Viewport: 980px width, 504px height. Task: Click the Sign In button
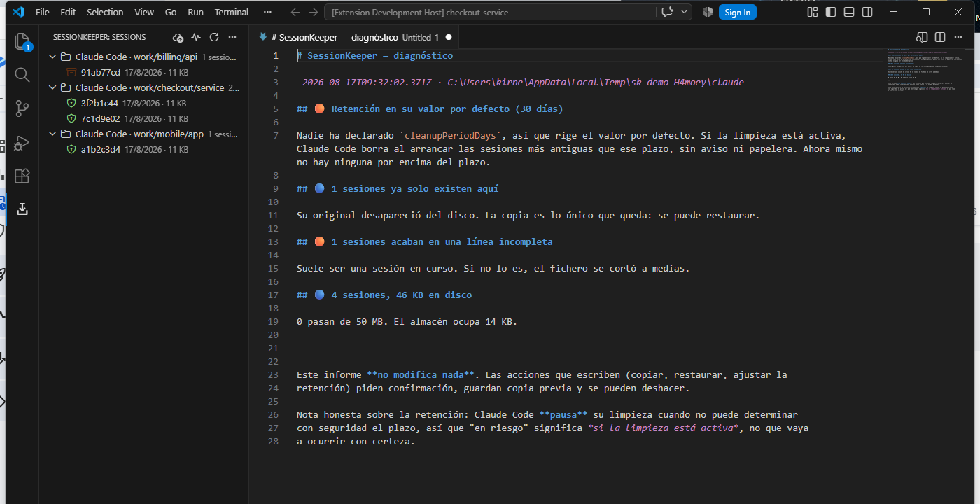(738, 12)
